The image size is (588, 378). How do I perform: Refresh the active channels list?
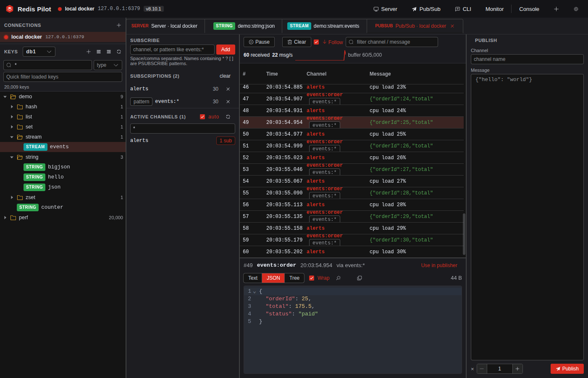(x=228, y=117)
